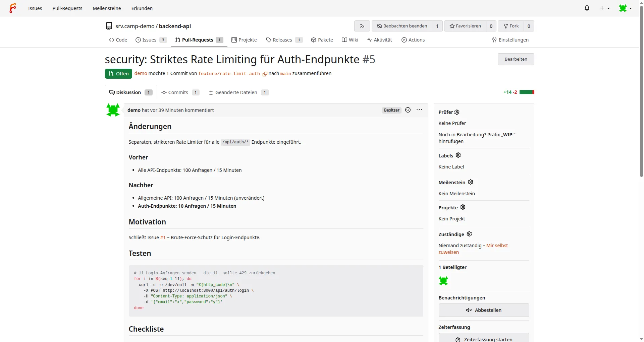Click 'Kein Meilenstein' text
Viewport: 644px width, 342px height.
(x=457, y=194)
